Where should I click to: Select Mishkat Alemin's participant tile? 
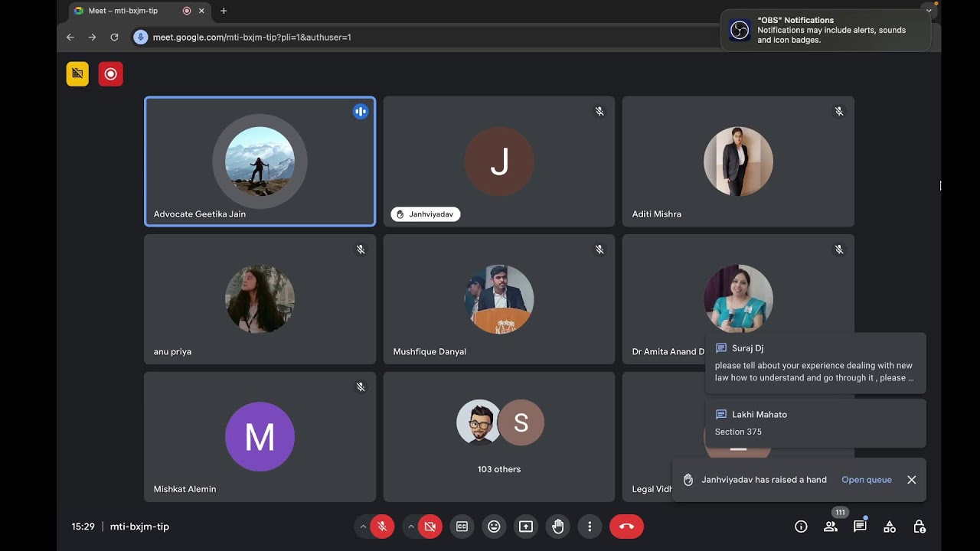pos(260,437)
